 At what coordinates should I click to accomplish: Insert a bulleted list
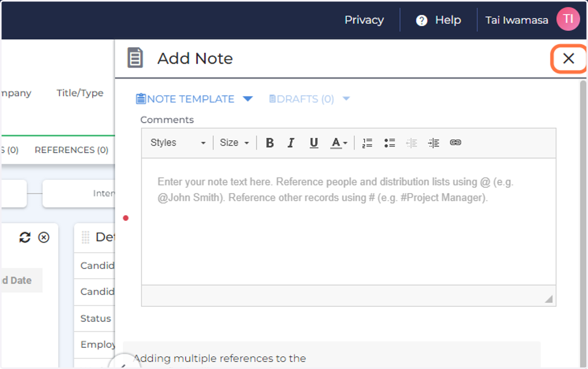(x=390, y=143)
